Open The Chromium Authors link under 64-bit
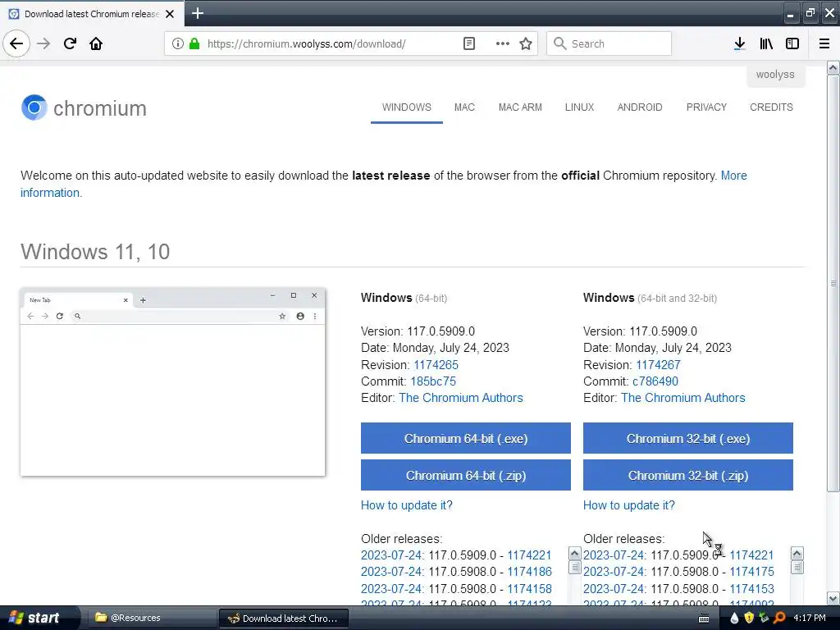 coord(461,398)
